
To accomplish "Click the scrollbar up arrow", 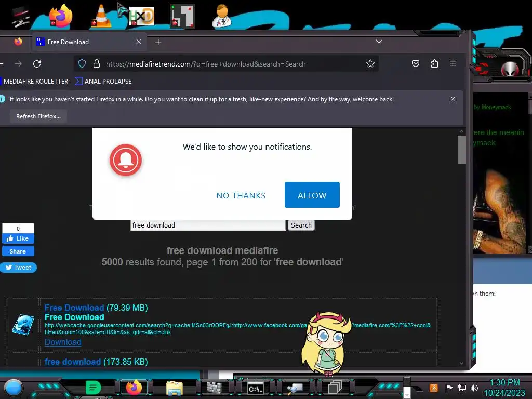I will 461,131.
